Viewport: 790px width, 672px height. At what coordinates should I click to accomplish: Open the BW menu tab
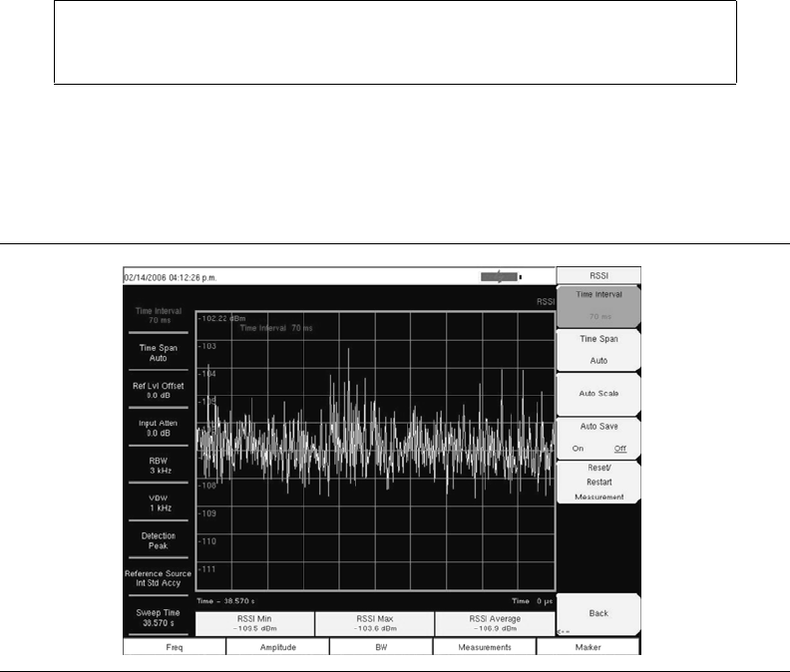(381, 647)
